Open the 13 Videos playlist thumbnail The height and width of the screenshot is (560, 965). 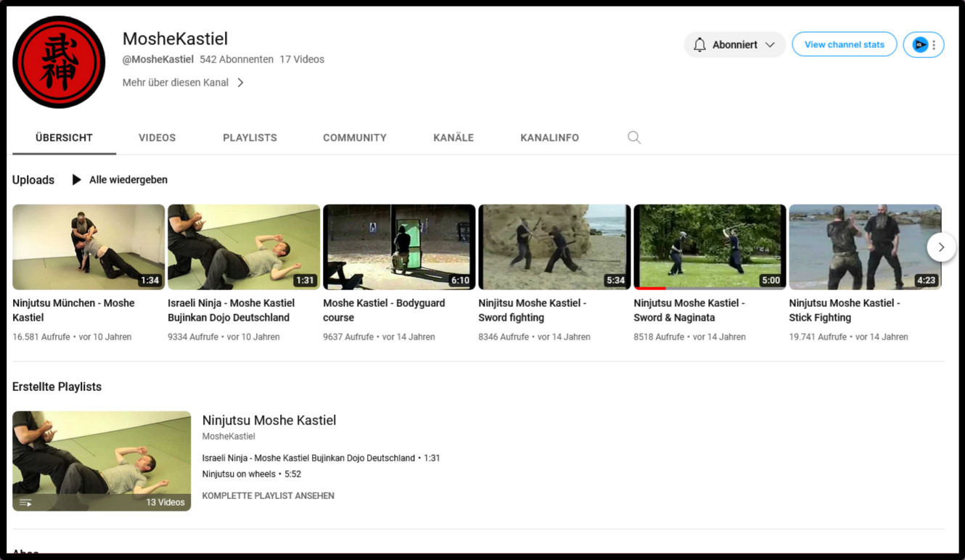tap(102, 461)
